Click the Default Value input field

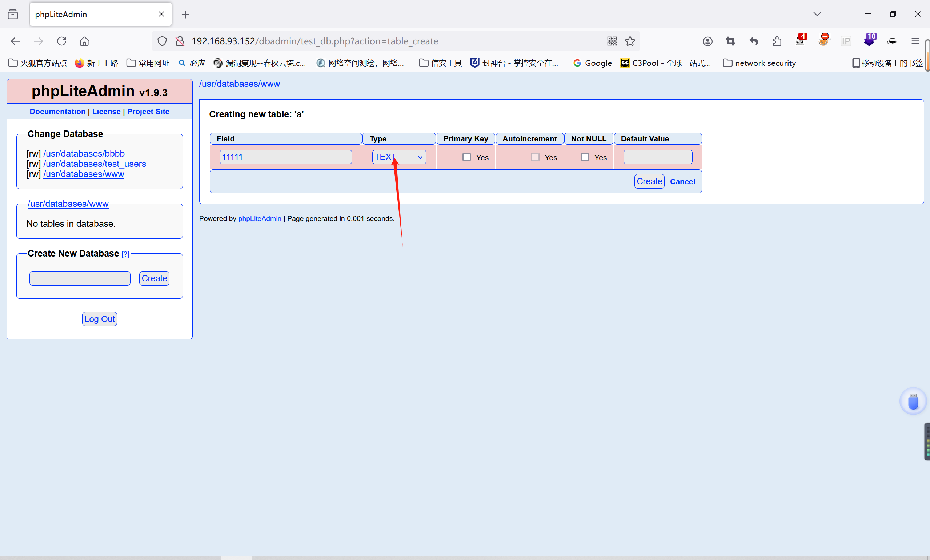pyautogui.click(x=657, y=157)
